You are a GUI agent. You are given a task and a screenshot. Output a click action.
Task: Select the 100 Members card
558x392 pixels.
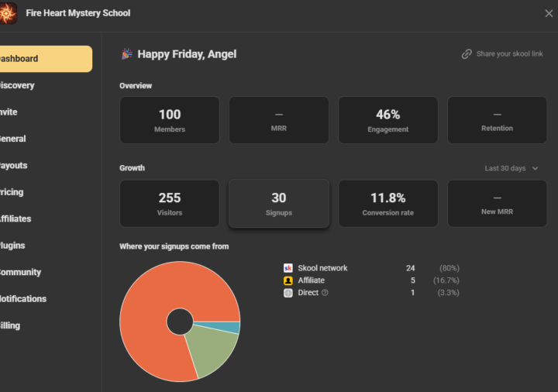tap(170, 120)
